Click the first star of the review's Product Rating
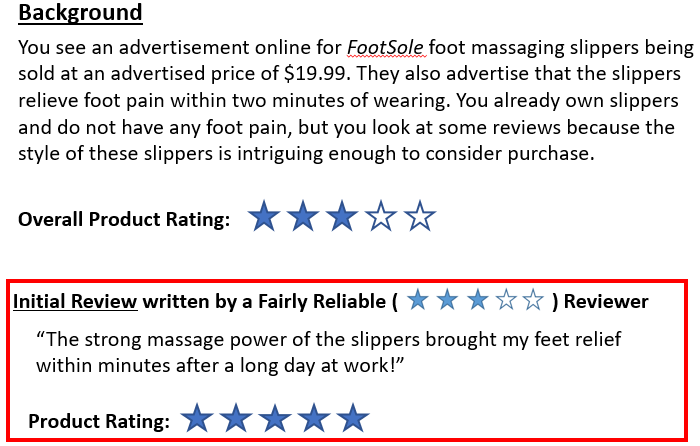 pos(197,420)
